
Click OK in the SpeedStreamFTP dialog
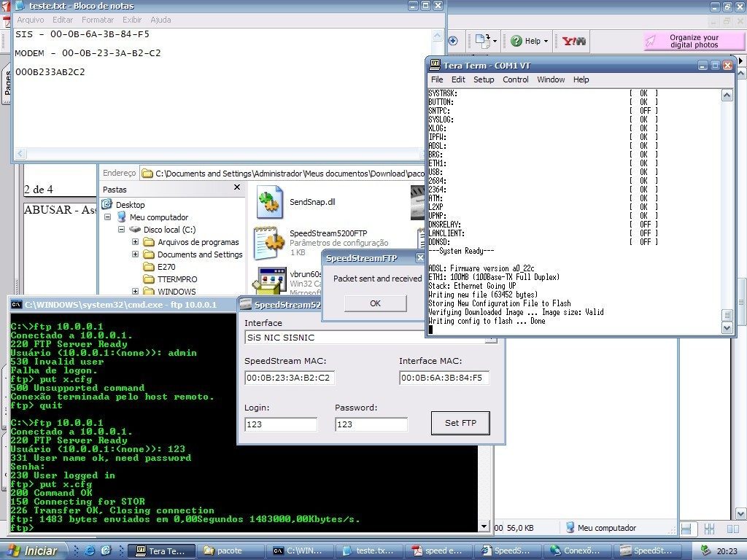(x=376, y=303)
